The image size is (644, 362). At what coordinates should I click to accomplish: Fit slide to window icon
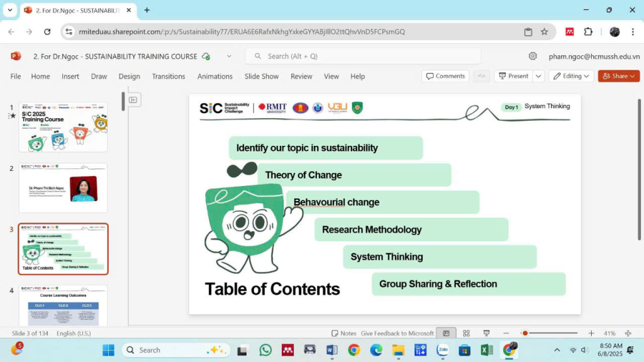click(x=628, y=333)
